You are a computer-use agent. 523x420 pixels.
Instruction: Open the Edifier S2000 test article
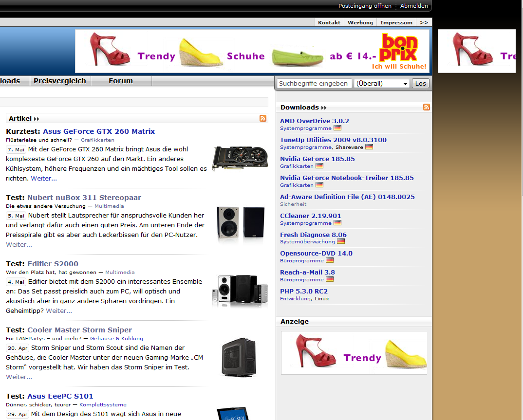(x=53, y=264)
